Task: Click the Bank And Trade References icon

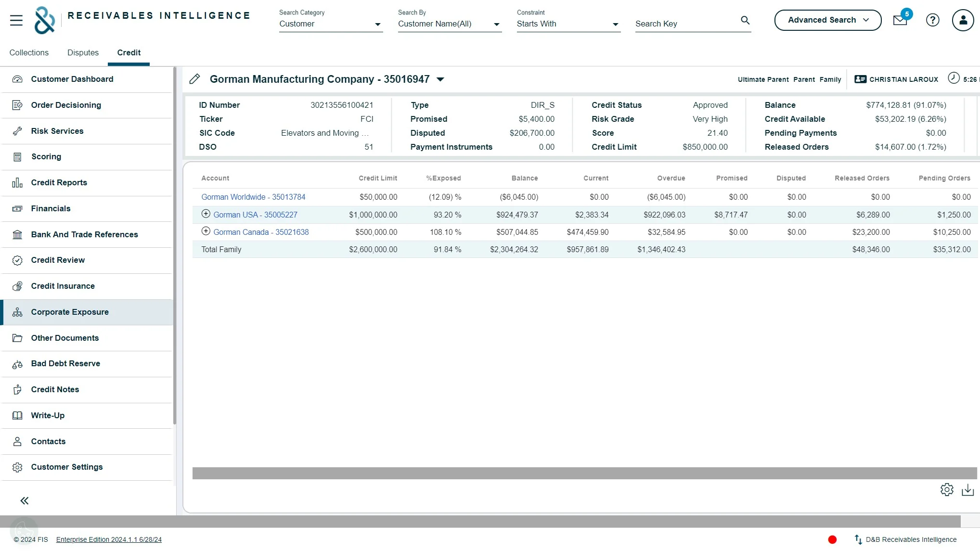Action: coord(17,234)
